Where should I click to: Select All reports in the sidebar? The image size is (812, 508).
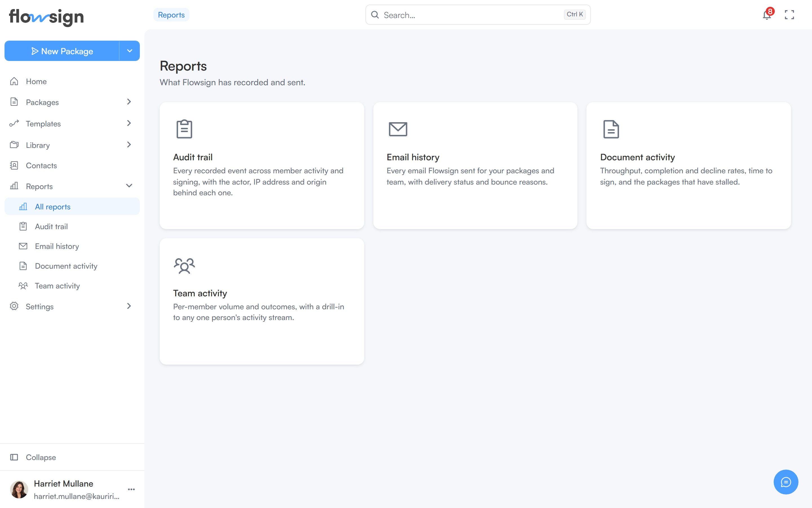[x=72, y=206]
